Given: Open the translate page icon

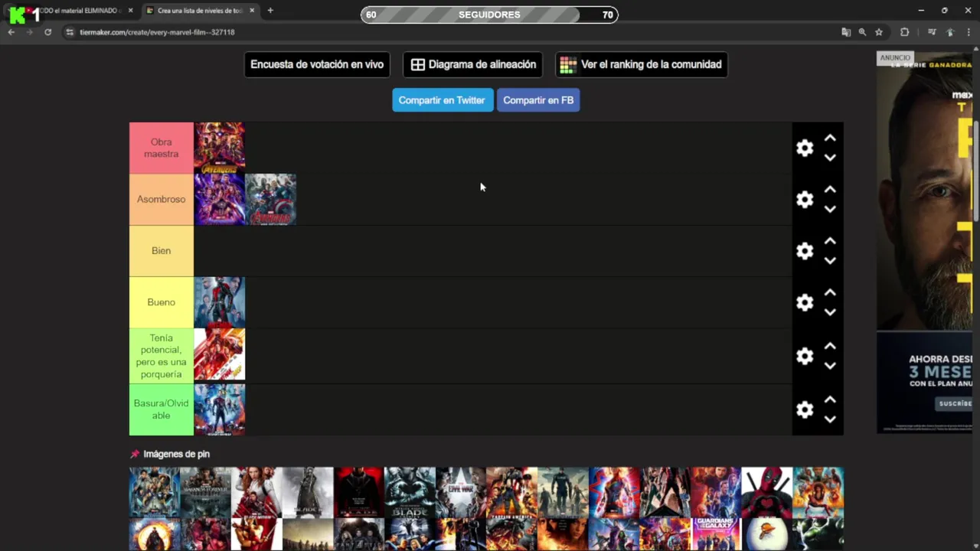Looking at the screenshot, I should tap(846, 32).
